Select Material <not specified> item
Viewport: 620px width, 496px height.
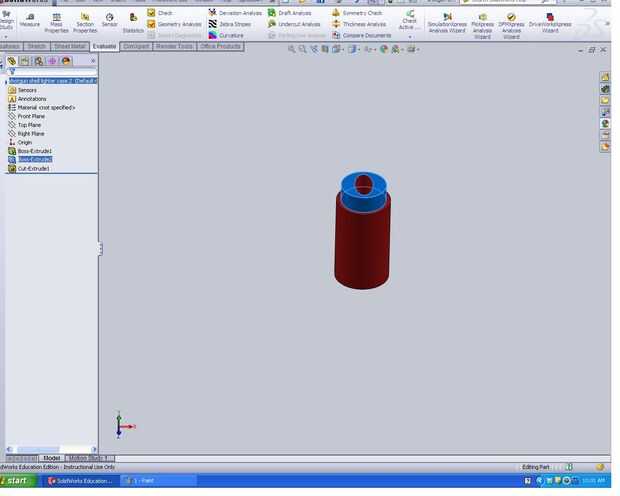click(42, 108)
